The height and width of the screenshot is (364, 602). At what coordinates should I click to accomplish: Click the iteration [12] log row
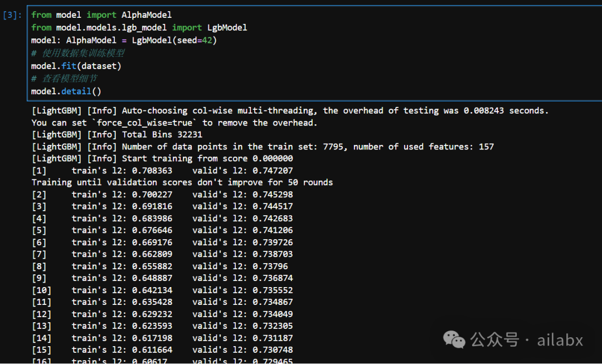pyautogui.click(x=162, y=314)
